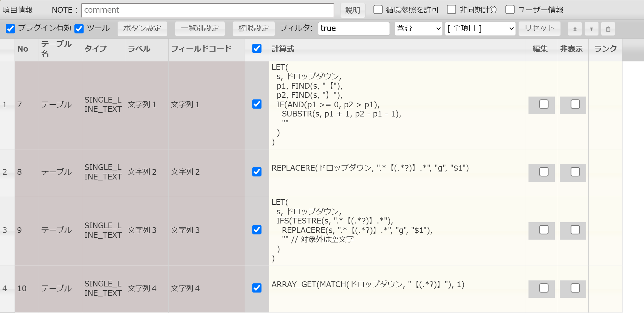Viewport: 644px width, 320px height.
Task: Open 権限設定 settings
Action: (253, 28)
